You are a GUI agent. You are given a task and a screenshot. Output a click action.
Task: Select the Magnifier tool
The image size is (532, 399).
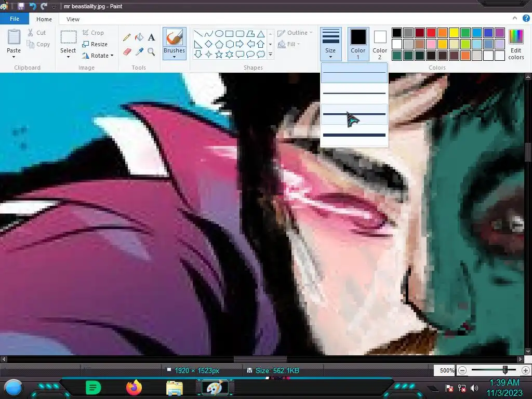coord(151,51)
